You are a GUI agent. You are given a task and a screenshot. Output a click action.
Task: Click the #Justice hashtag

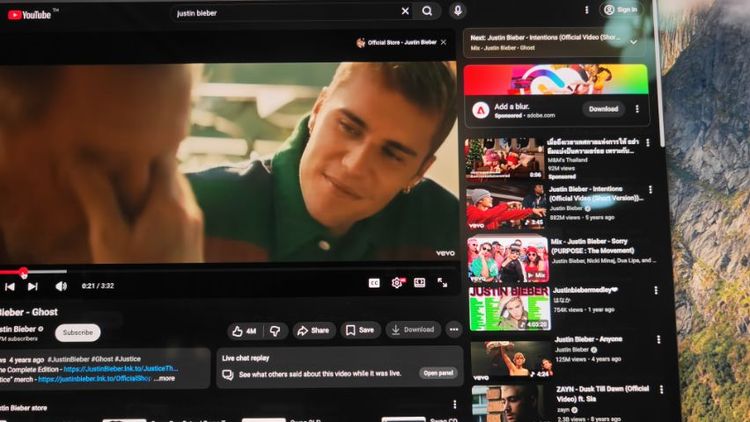click(128, 359)
